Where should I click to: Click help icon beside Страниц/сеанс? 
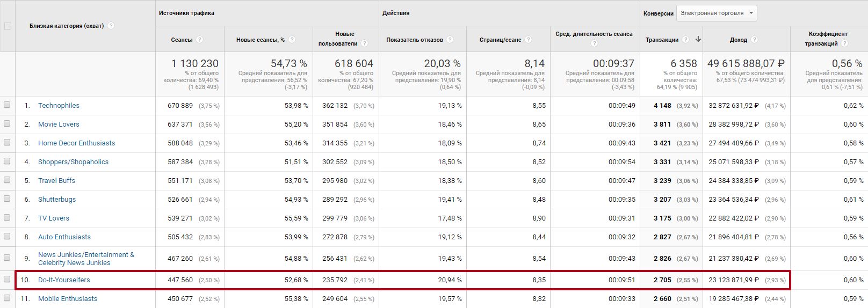[529, 40]
